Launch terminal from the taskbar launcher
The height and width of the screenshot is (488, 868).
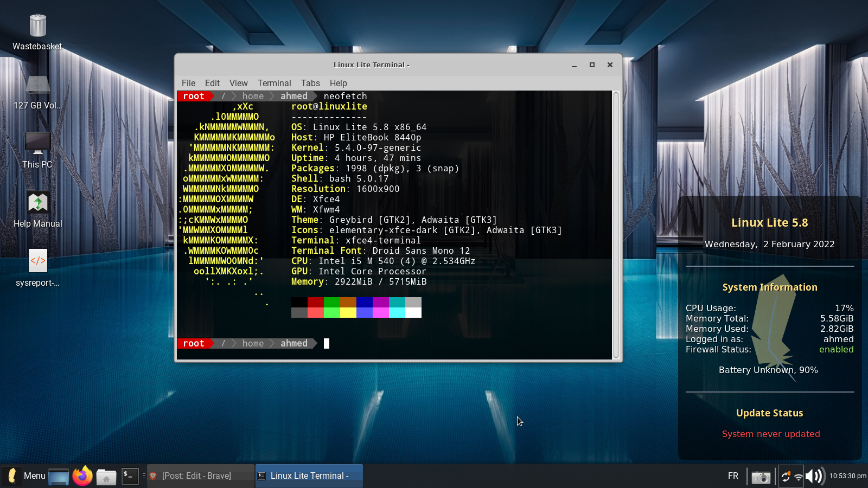tap(130, 476)
